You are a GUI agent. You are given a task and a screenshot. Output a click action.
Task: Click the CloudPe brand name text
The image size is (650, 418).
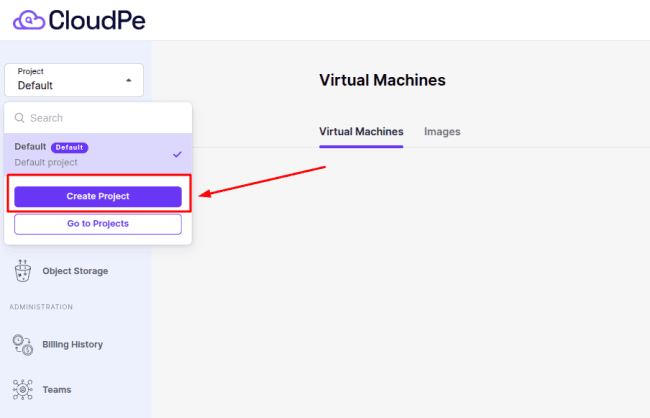pyautogui.click(x=97, y=20)
